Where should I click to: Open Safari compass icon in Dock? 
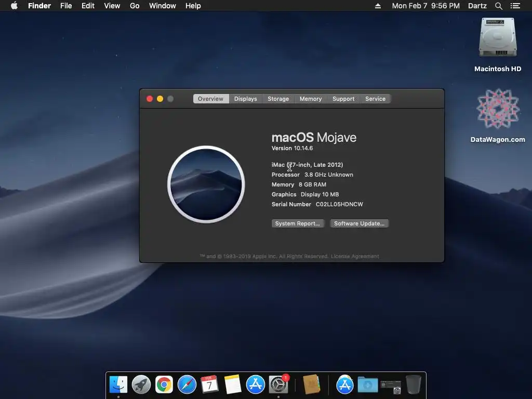187,385
